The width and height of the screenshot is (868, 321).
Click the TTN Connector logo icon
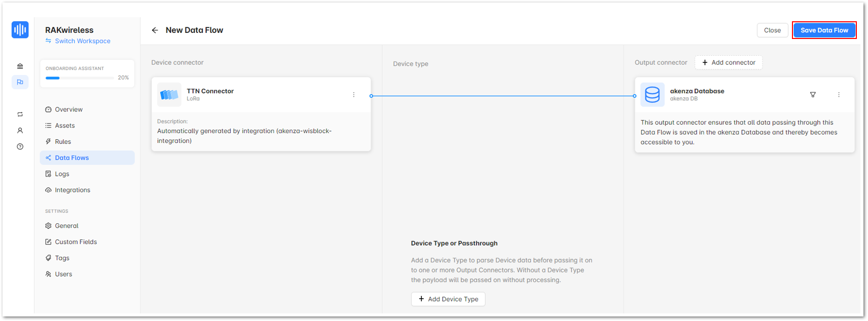click(169, 95)
